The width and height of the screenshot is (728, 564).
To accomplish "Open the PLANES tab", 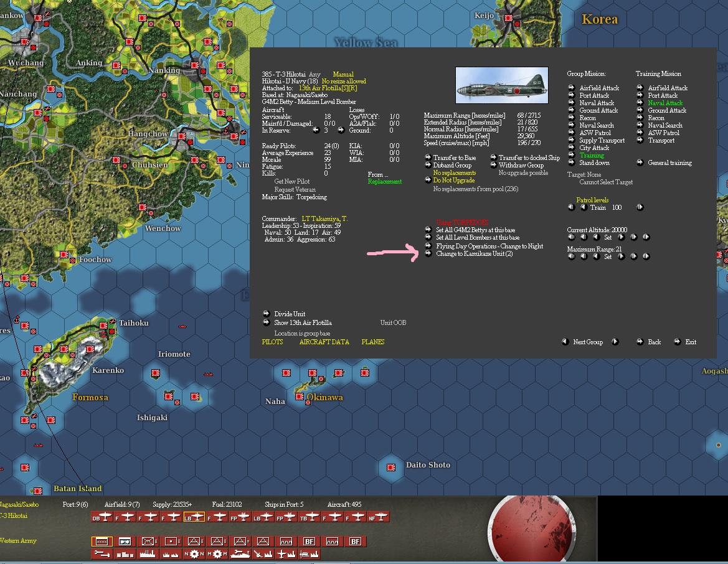I will point(373,342).
